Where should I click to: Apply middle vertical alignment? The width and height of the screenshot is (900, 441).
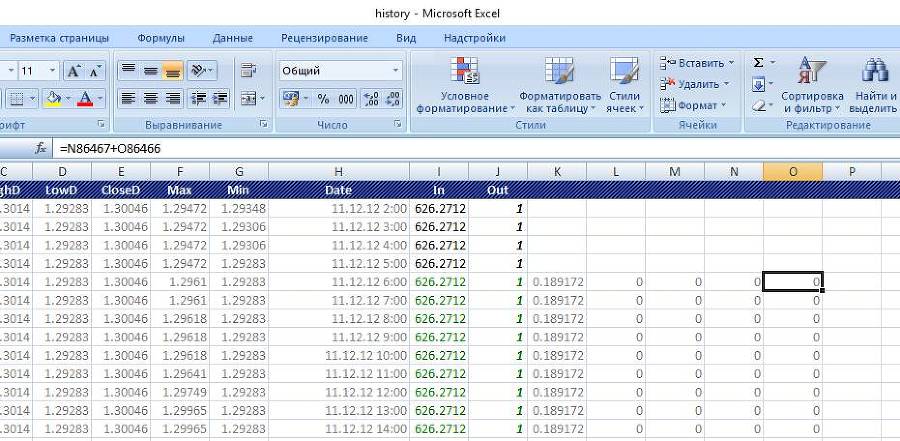(150, 71)
